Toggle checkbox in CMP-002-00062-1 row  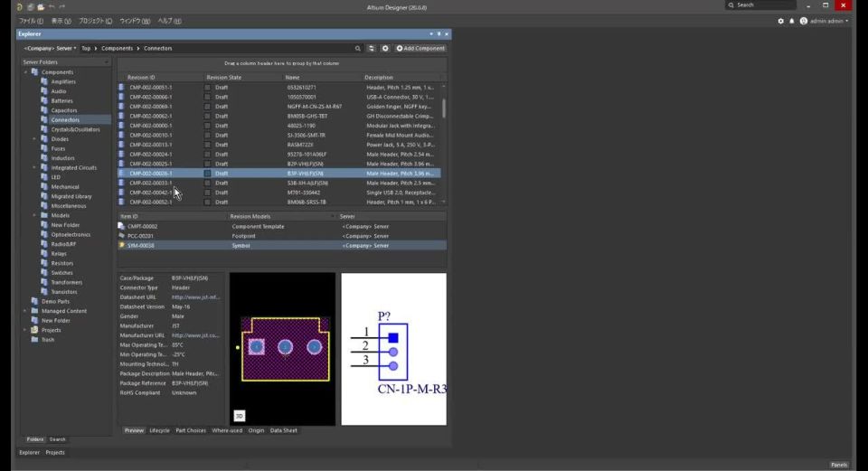pos(208,117)
